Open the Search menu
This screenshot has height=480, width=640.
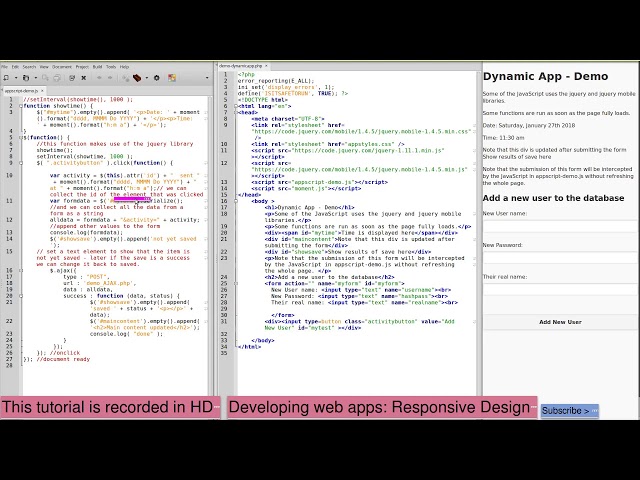pos(29,67)
